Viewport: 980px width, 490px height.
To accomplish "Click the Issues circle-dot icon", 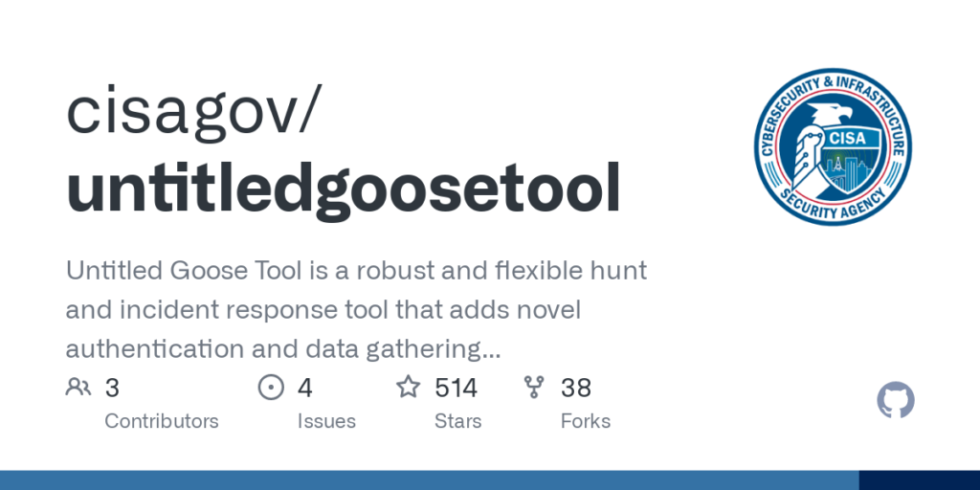I will pyautogui.click(x=272, y=388).
